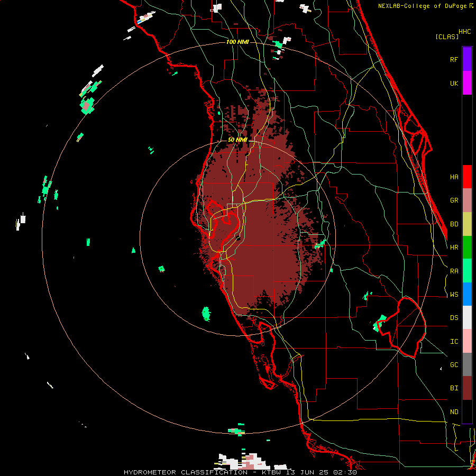
Task: Click the BI brown legend color swatch
Action: click(467, 388)
